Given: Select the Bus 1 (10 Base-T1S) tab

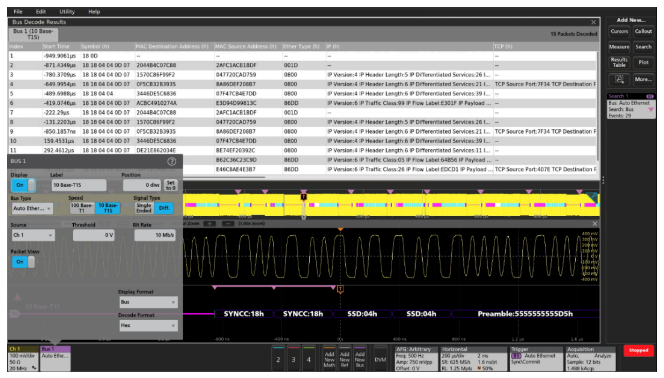Looking at the screenshot, I should point(33,34).
